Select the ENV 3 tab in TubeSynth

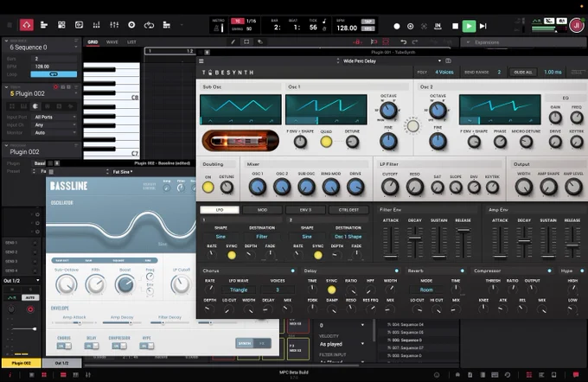click(x=305, y=210)
